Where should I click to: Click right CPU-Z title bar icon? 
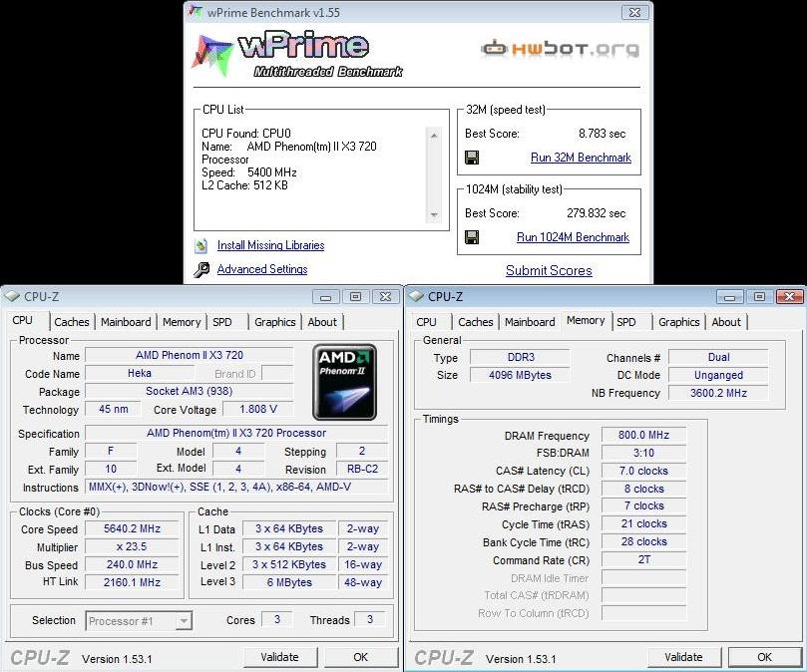[416, 296]
